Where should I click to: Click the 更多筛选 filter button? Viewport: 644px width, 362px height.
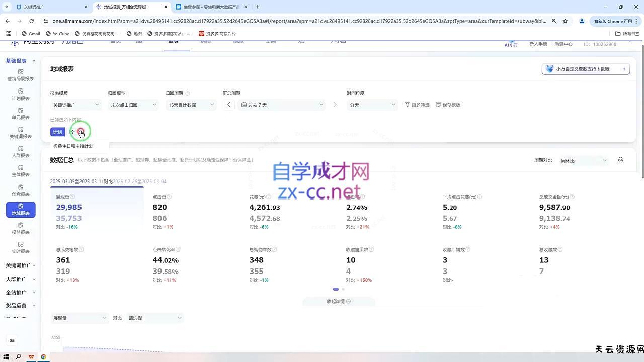[x=417, y=105]
